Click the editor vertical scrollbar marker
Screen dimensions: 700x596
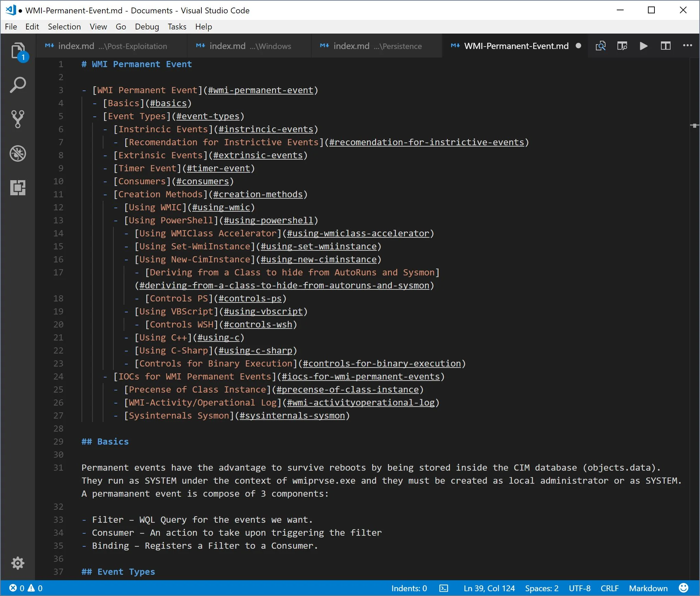pyautogui.click(x=694, y=126)
